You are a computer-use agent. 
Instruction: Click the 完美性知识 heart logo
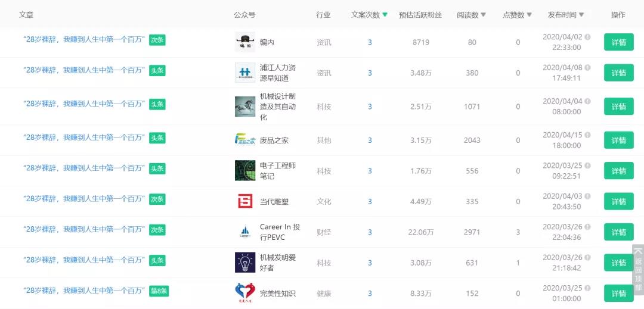click(x=244, y=293)
